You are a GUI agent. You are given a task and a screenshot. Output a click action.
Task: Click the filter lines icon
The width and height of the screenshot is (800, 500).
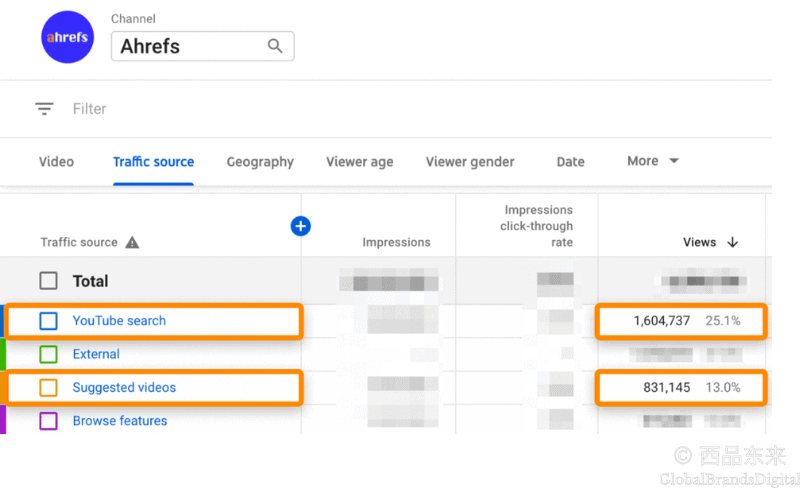44,108
